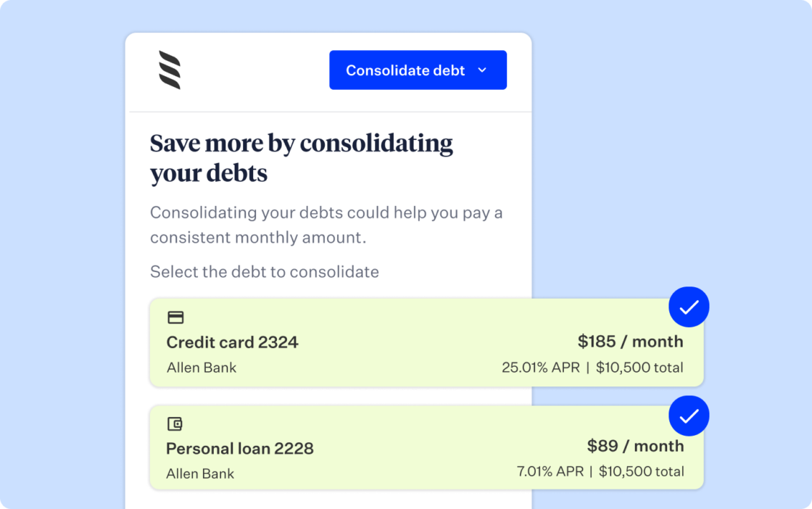This screenshot has height=509, width=812.
Task: Click the 25.01% APR rate text
Action: 540,368
